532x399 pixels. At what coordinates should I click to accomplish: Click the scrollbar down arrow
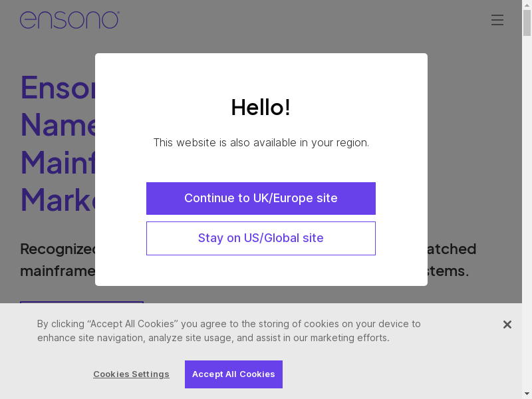(527, 394)
